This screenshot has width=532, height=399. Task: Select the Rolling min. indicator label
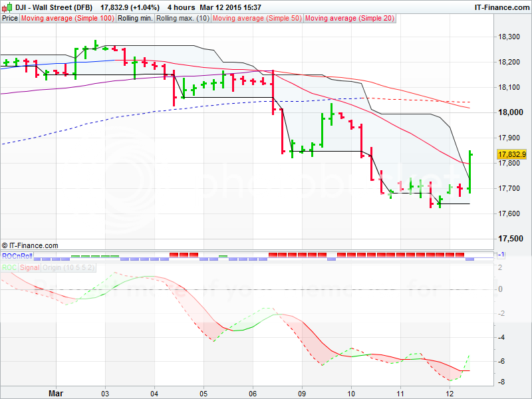point(135,19)
